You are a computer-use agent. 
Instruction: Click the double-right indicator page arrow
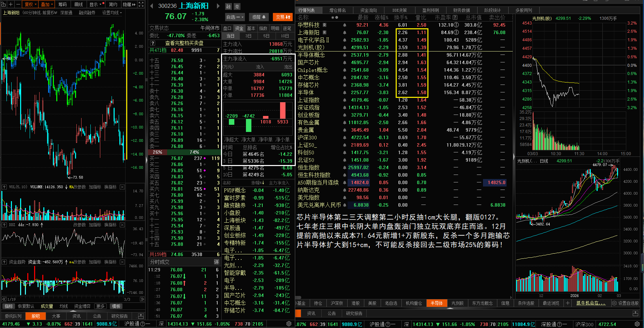click(142, 299)
